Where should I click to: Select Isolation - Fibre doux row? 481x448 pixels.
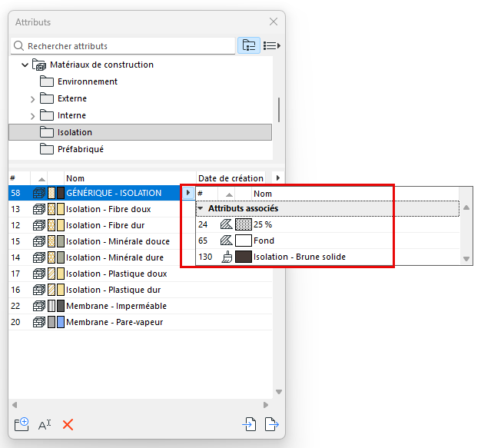pos(140,209)
